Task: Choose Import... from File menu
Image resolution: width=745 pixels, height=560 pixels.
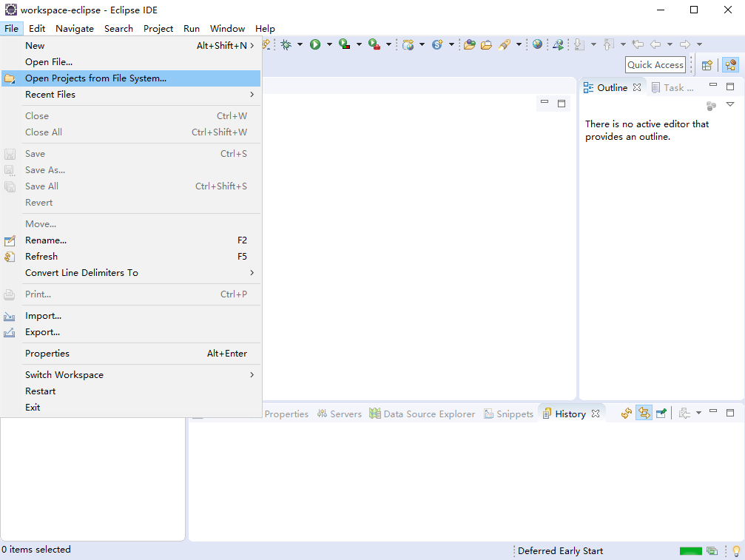Action: (x=131, y=316)
